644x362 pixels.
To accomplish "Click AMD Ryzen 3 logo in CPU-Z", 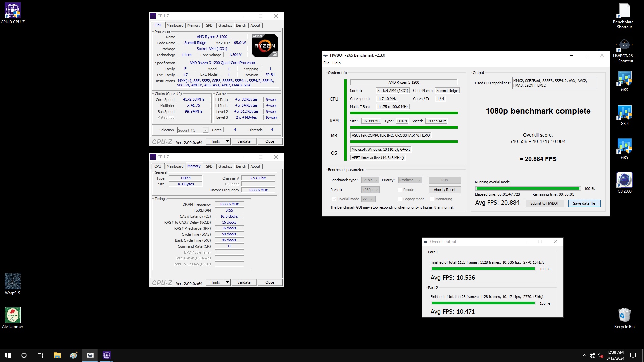I will point(265,46).
